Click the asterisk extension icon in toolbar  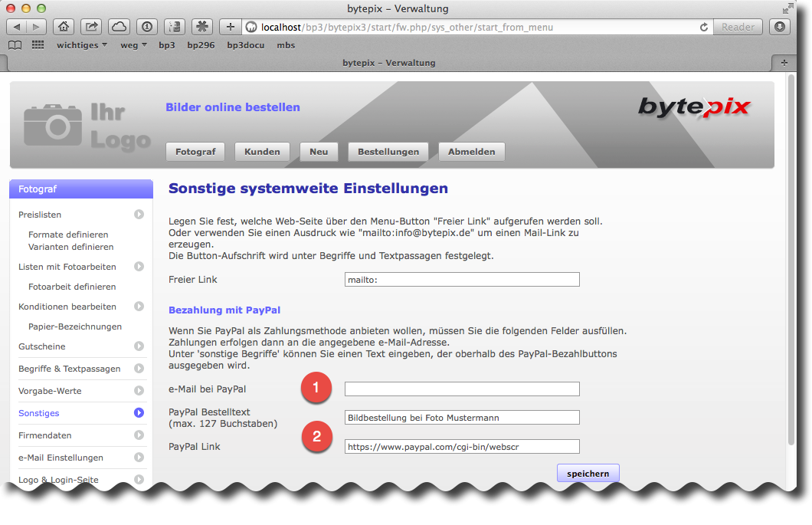coord(202,27)
